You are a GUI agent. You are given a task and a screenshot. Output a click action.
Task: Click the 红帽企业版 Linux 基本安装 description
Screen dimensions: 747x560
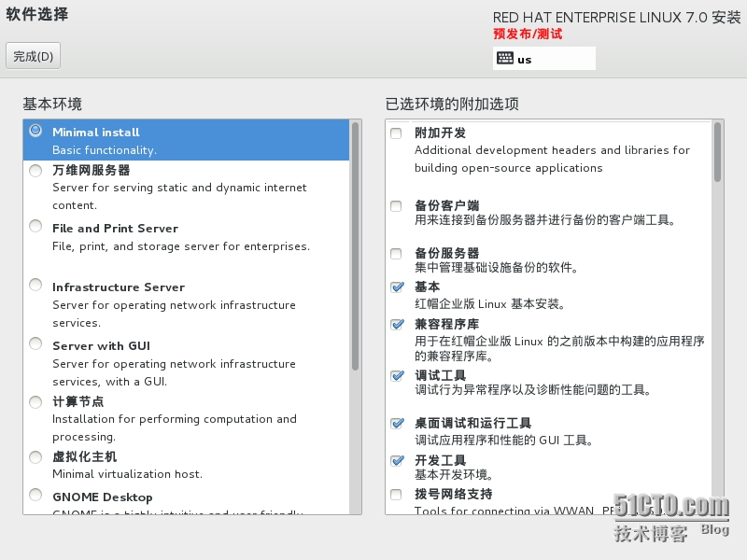[489, 304]
